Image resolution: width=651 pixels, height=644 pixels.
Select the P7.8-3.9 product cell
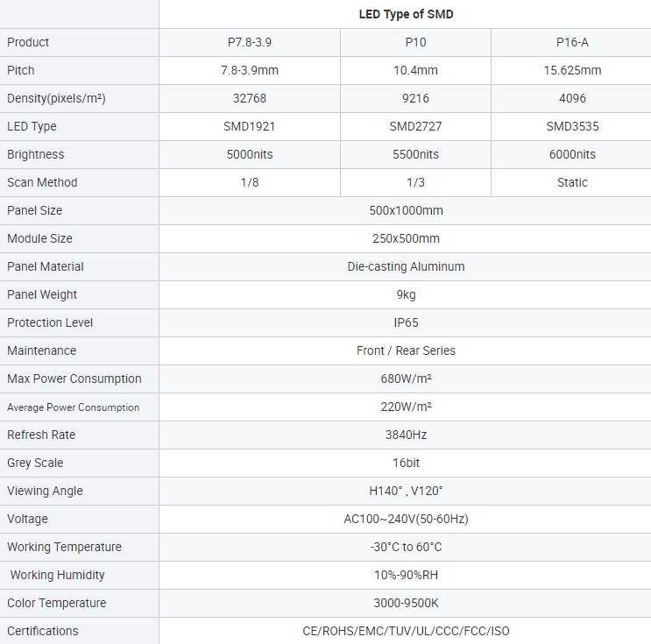tap(250, 42)
